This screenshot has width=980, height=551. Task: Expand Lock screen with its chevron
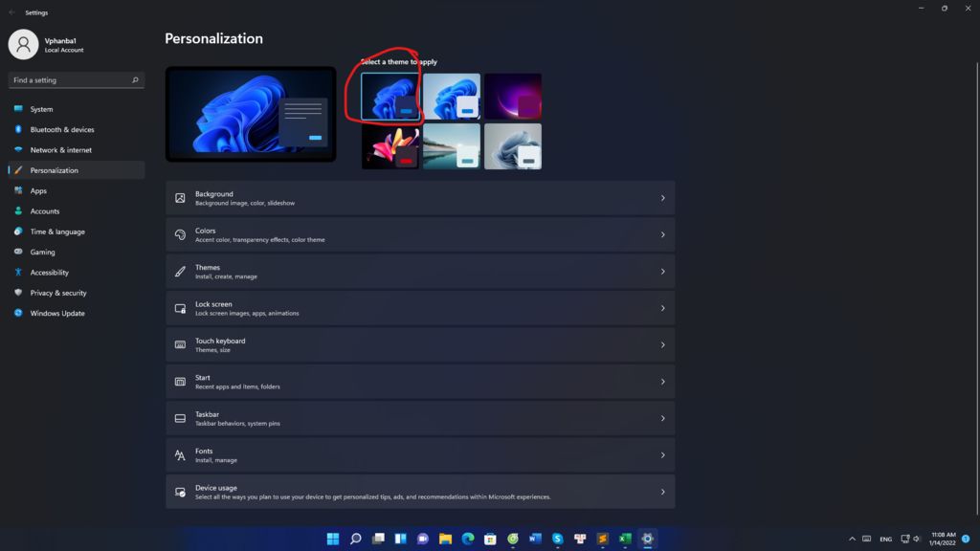(662, 308)
